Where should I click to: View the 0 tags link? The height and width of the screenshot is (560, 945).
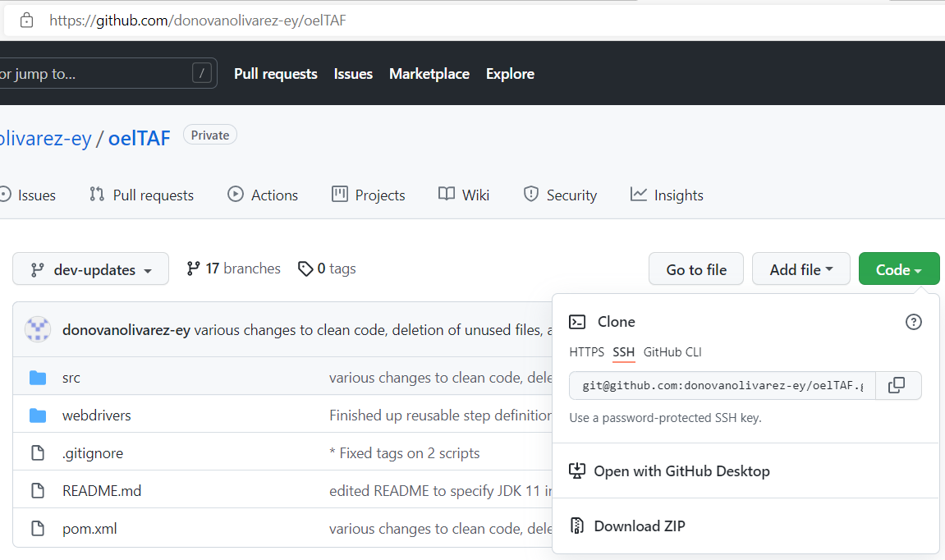327,269
